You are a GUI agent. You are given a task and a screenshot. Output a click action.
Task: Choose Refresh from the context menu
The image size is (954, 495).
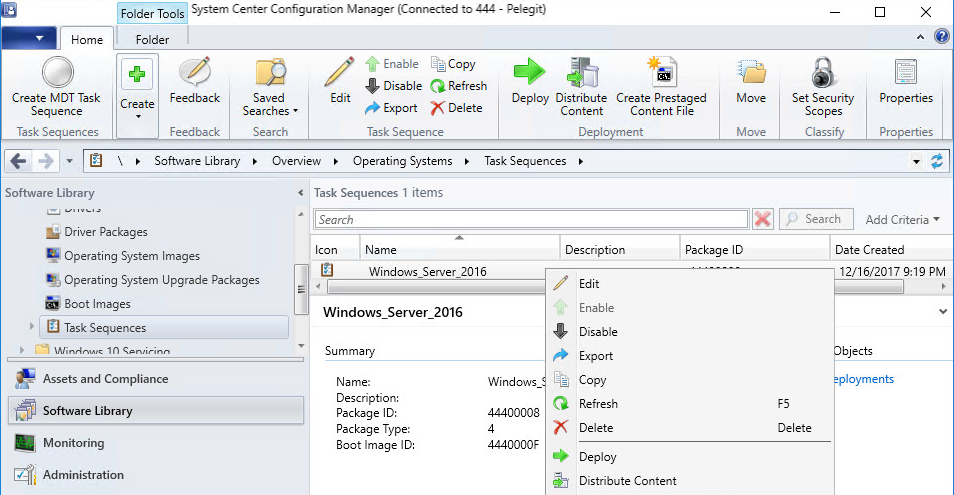689,404
